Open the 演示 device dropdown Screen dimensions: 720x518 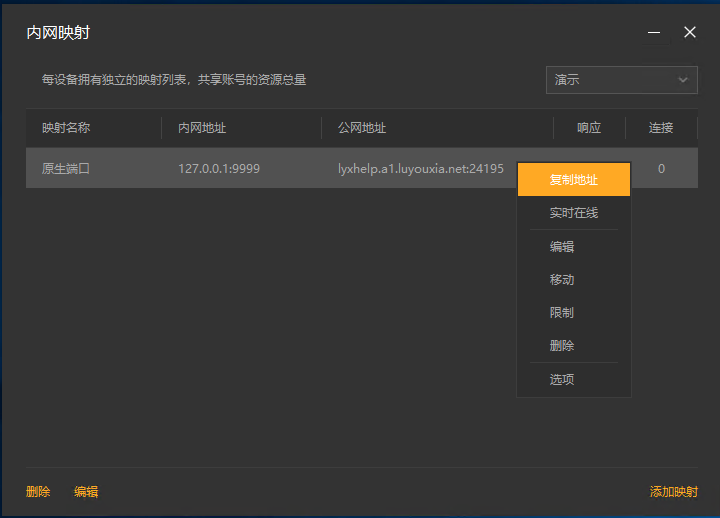pos(622,80)
